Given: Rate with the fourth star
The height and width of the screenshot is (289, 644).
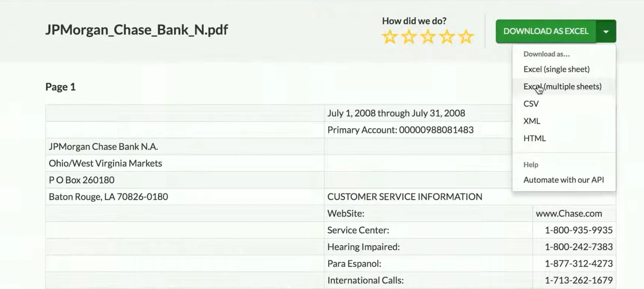Looking at the screenshot, I should (x=447, y=37).
